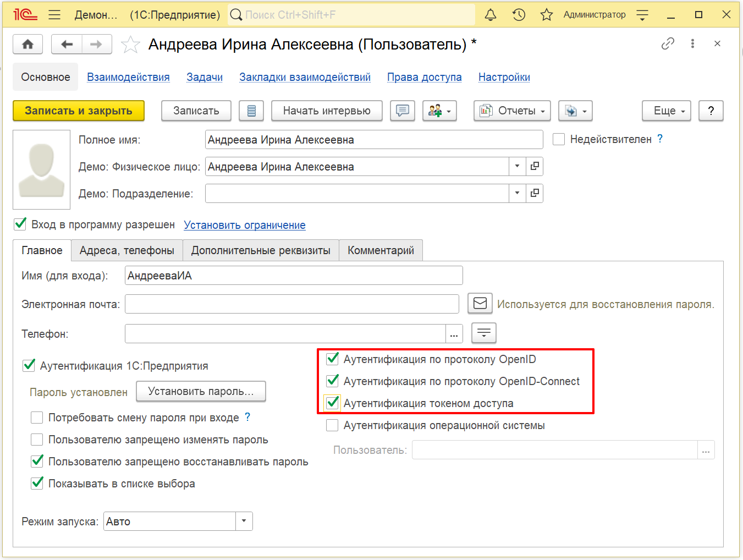Expand the Подразделение dropdown list
The width and height of the screenshot is (743, 560).
click(517, 193)
